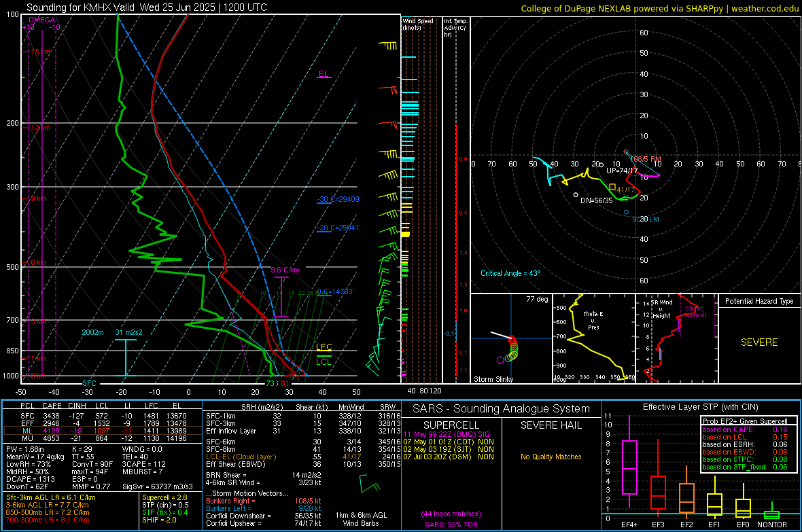
Task: Click the LCL-EL (Cloud Layer) shear row
Action: [x=304, y=457]
